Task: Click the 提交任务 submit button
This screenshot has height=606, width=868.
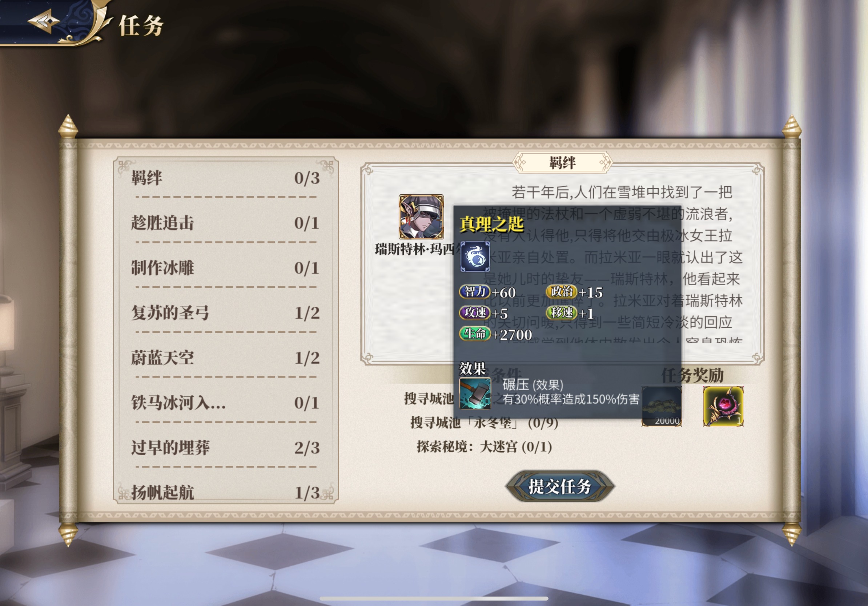Action: (x=560, y=486)
